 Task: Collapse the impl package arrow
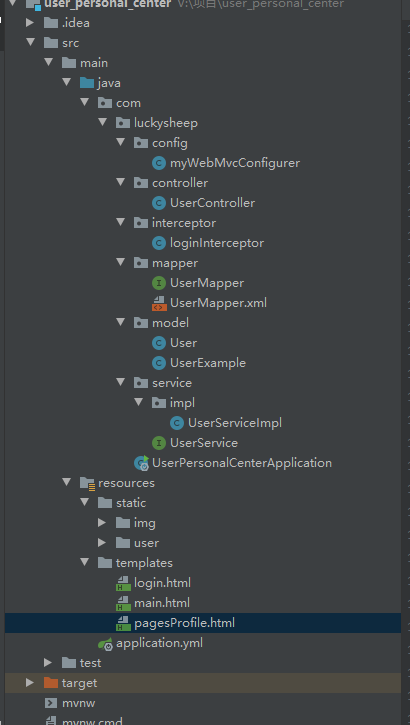tap(139, 402)
